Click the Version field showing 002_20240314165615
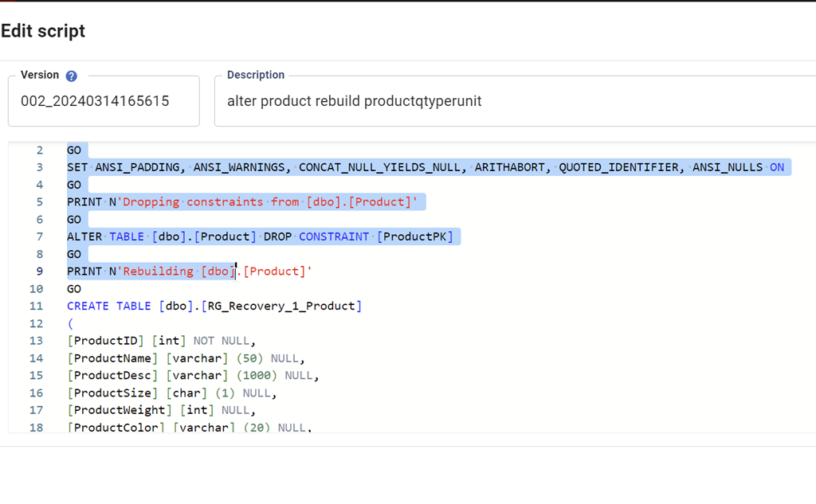 point(103,101)
